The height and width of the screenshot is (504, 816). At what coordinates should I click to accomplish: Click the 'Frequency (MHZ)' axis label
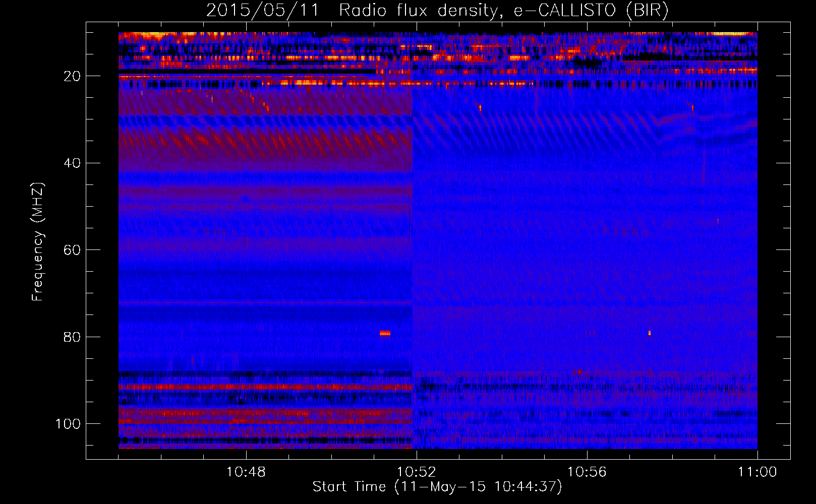coord(38,242)
